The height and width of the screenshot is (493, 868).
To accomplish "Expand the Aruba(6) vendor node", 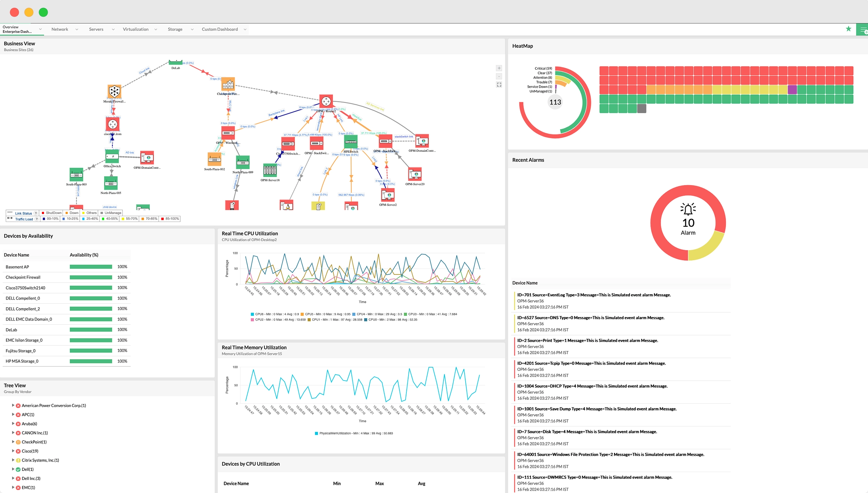I will [x=13, y=423].
